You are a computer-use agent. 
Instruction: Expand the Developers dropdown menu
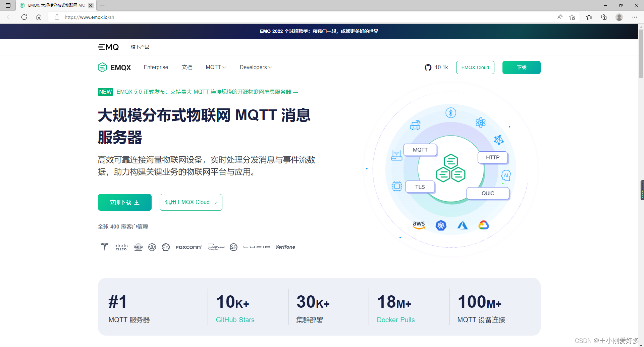(x=256, y=67)
